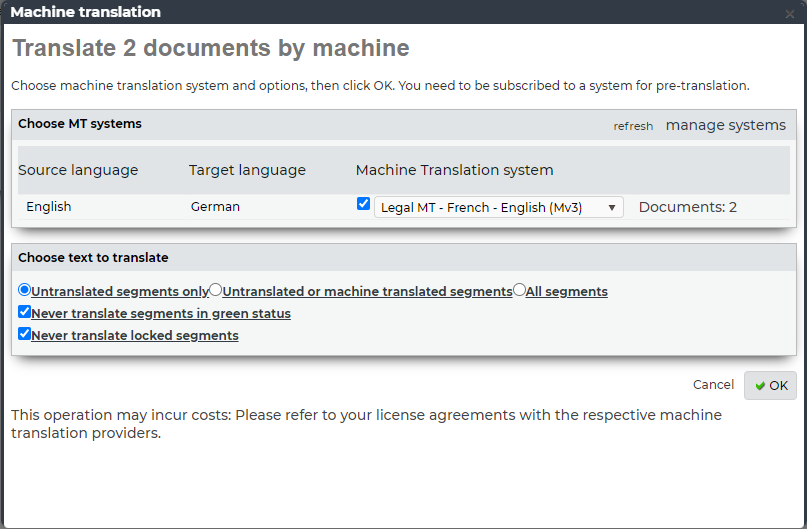This screenshot has width=807, height=529.
Task: Select the English source language cell
Action: click(x=49, y=207)
